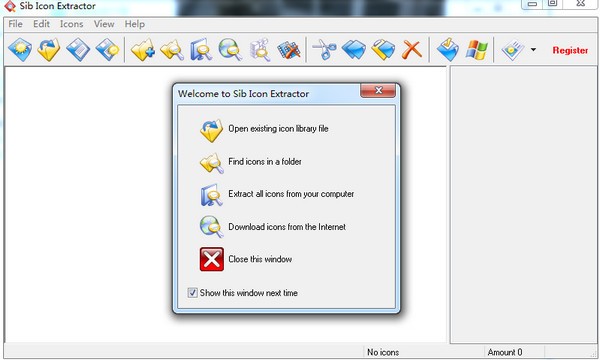Click the Windows flag toolbar icon
The height and width of the screenshot is (360, 600).
(477, 50)
